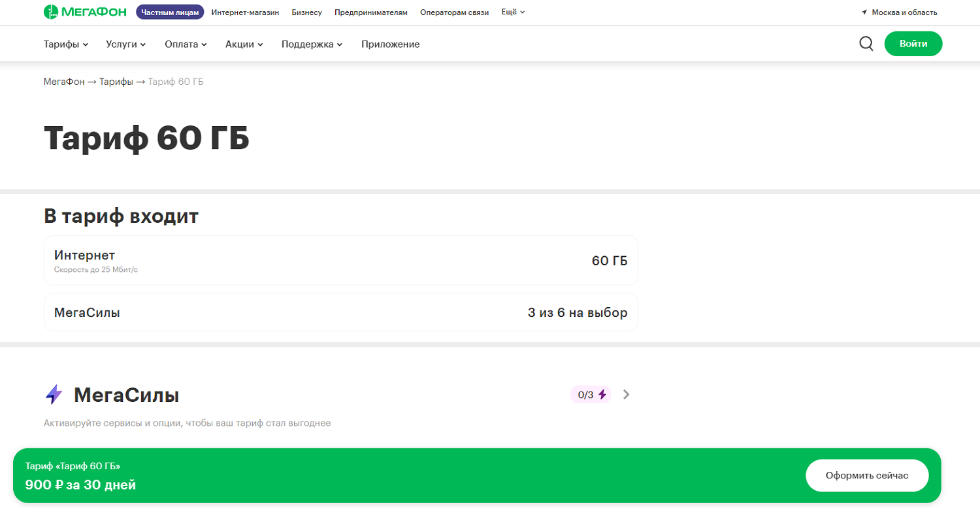
Task: Go to Тарифы breadcrumb link
Action: click(x=116, y=82)
